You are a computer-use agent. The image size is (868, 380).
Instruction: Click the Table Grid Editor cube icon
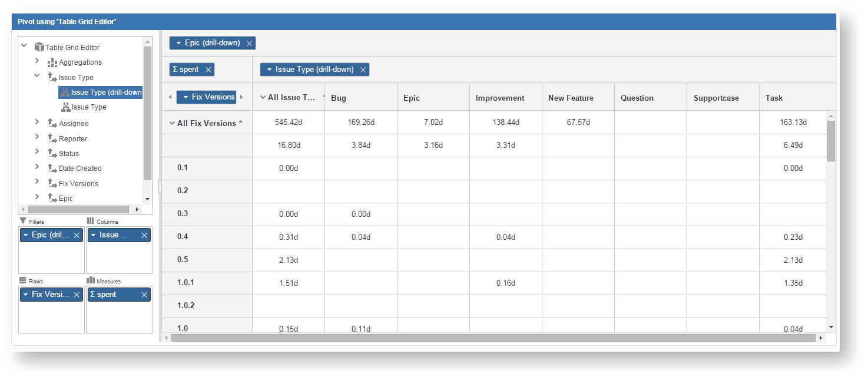coord(39,47)
